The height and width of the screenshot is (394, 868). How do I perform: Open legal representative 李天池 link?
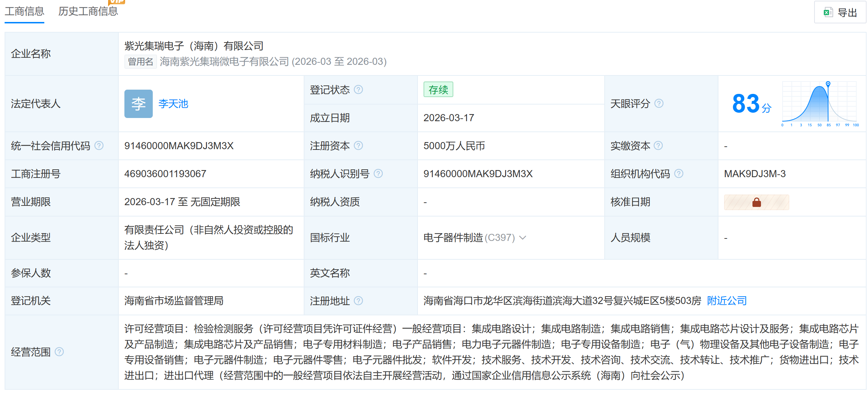coord(173,104)
